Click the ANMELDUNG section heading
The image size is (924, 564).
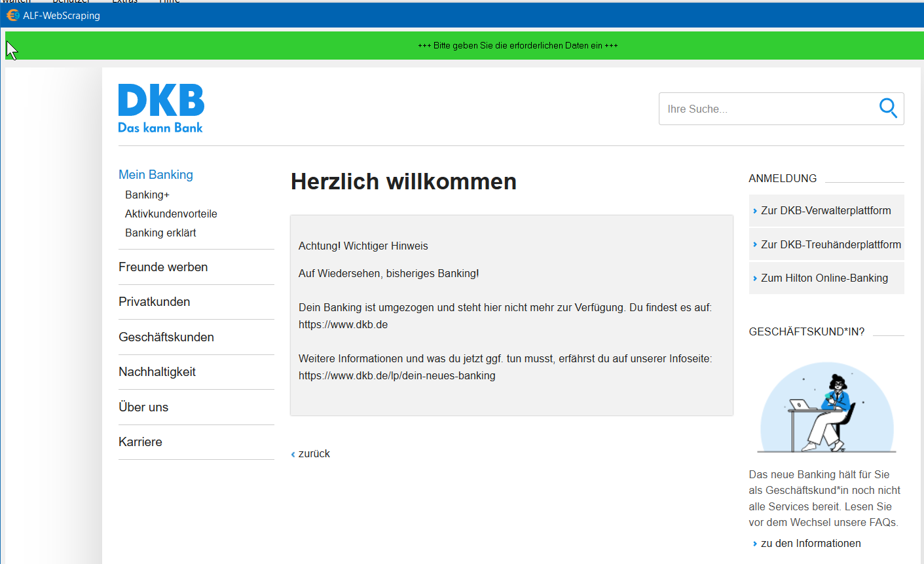(x=783, y=178)
